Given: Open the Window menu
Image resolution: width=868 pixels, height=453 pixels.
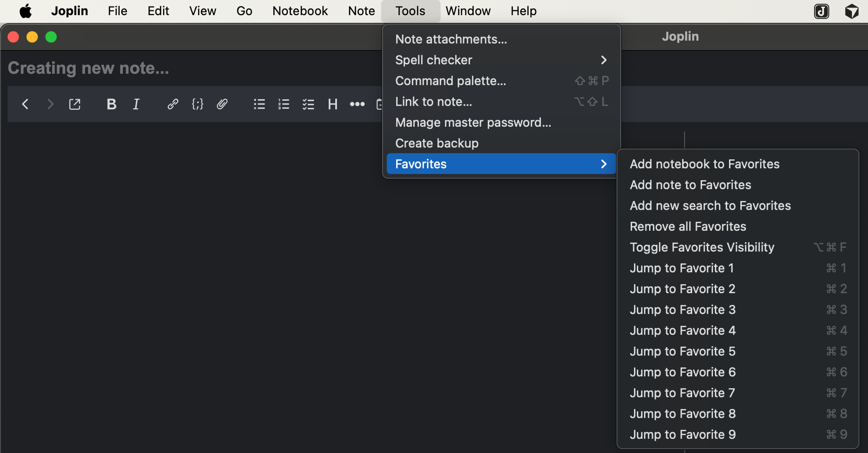Looking at the screenshot, I should click(x=468, y=11).
